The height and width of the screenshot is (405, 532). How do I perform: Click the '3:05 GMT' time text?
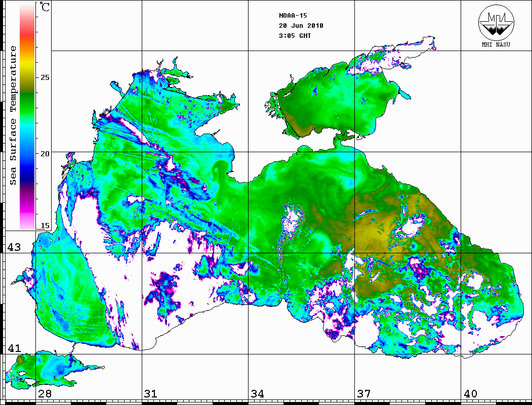point(295,35)
